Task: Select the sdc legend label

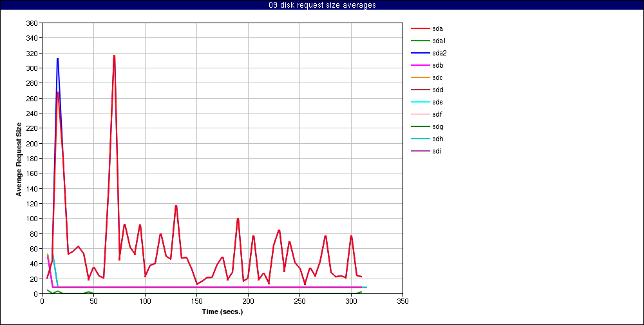Action: tap(437, 78)
